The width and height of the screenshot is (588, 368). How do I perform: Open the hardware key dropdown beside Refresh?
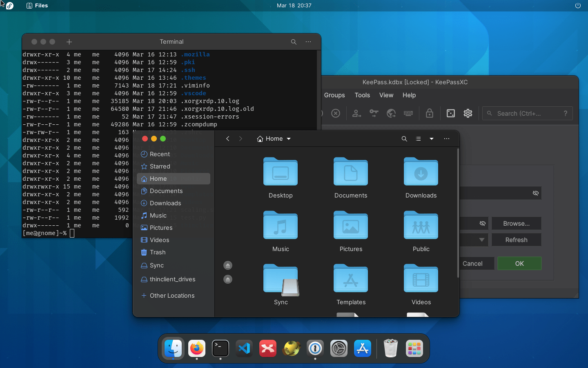point(482,240)
